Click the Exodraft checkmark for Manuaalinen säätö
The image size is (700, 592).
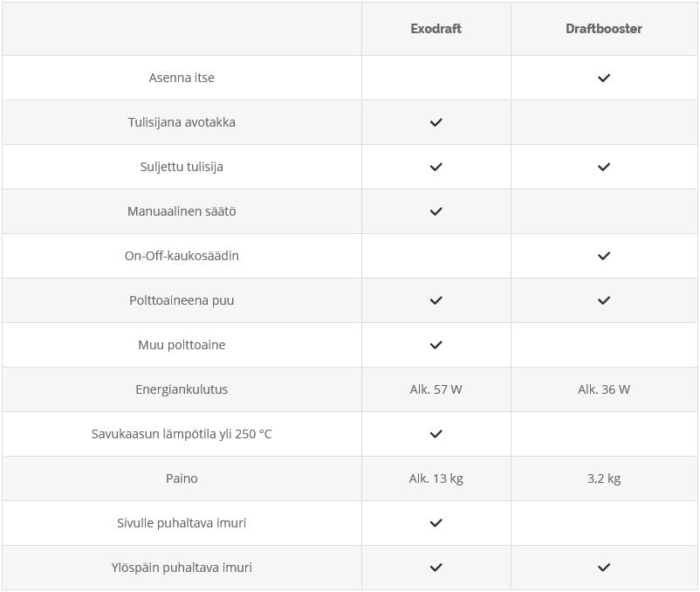[x=436, y=211]
